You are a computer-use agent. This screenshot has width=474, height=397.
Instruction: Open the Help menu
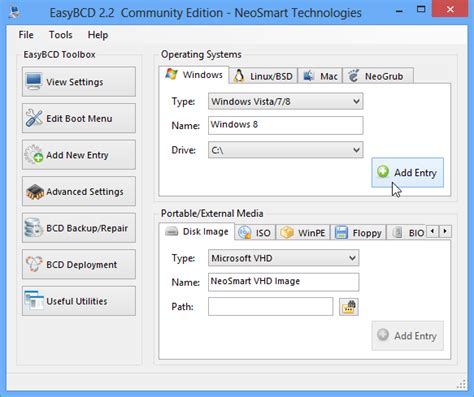[98, 35]
